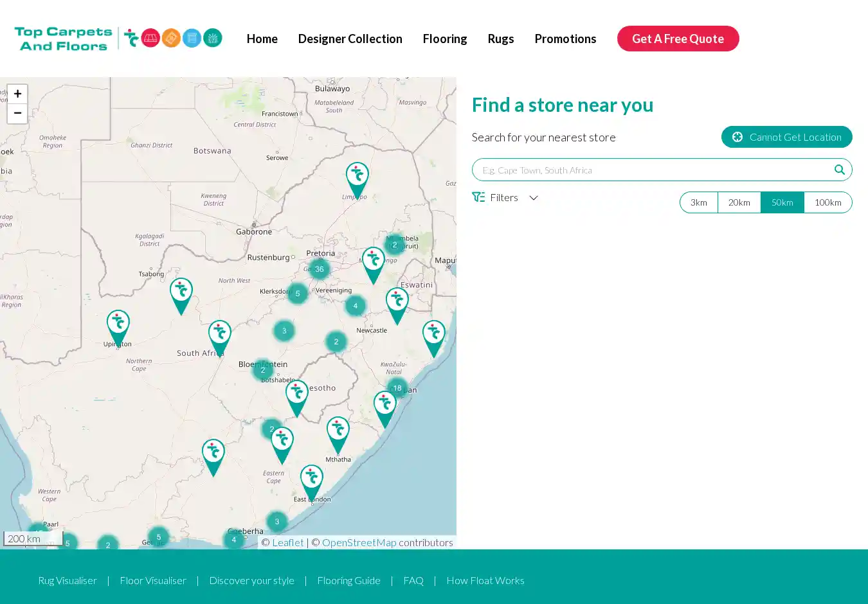Screen dimensions: 868x604
Task: Click the Get A Free Quote button
Action: pyautogui.click(x=678, y=39)
